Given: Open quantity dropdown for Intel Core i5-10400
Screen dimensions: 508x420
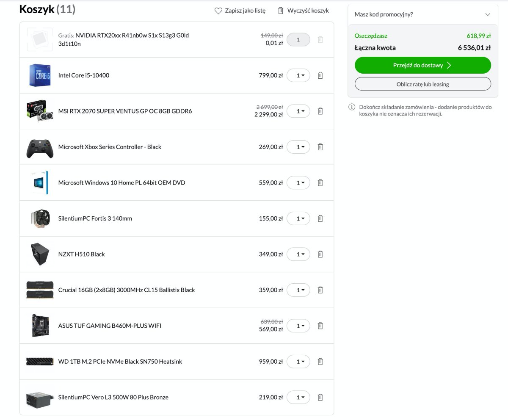Looking at the screenshot, I should (298, 75).
